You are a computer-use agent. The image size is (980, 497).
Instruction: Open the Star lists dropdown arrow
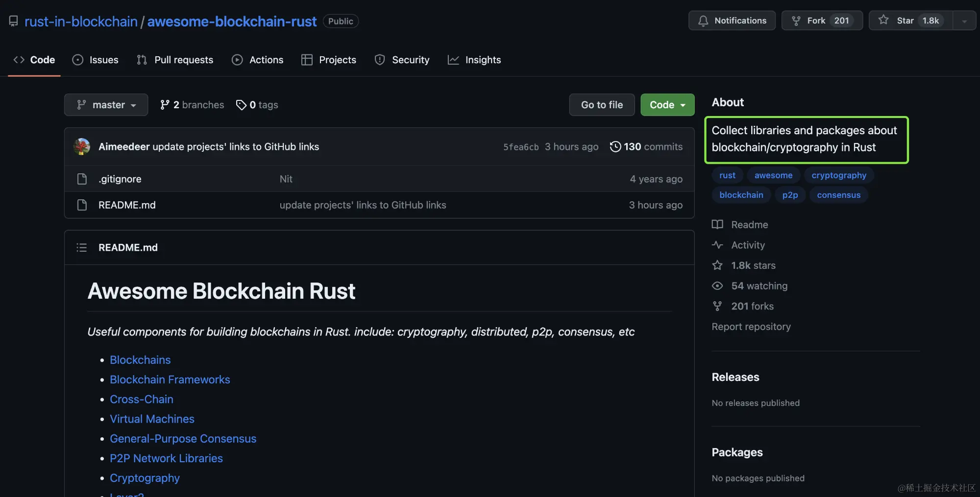[964, 21]
